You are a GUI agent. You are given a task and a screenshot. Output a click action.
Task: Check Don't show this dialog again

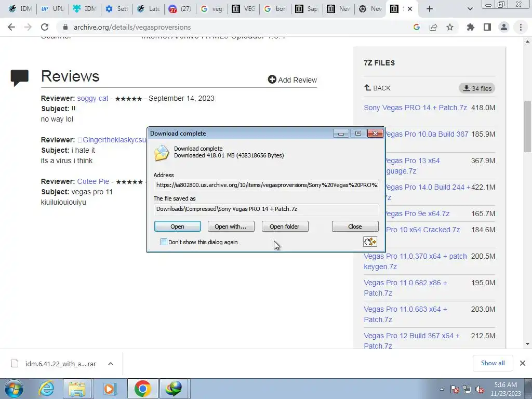pos(164,242)
